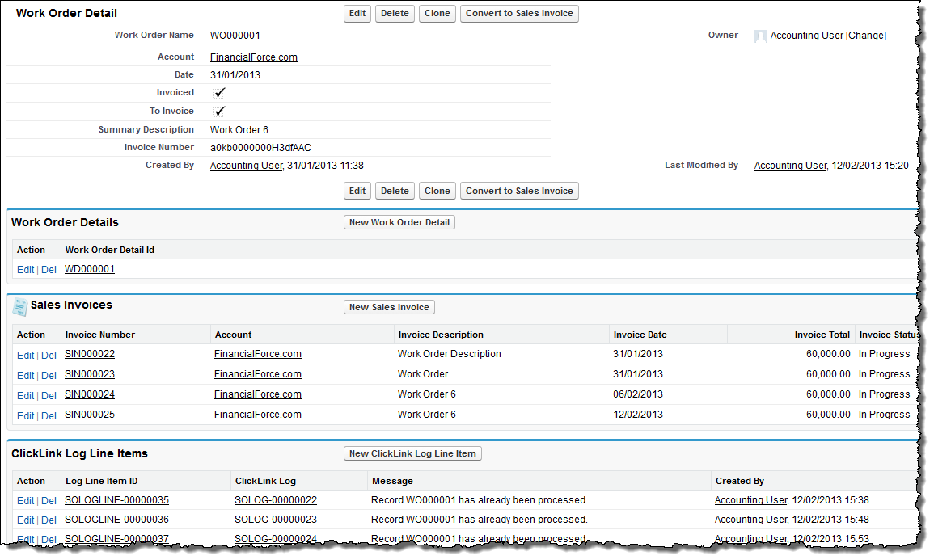
Task: Click the bottom Clone button
Action: click(437, 192)
